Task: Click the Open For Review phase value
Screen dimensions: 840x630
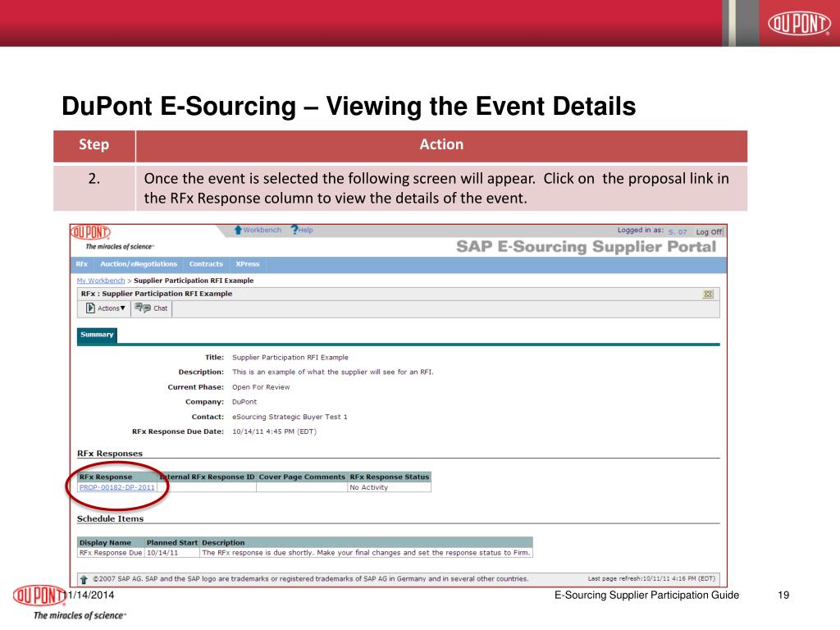Action: 261,387
